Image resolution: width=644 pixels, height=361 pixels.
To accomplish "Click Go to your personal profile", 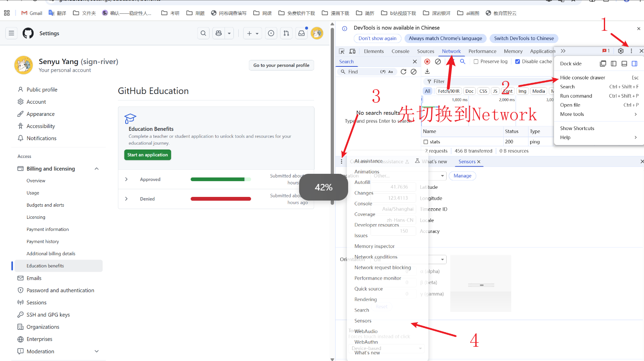I will pyautogui.click(x=281, y=65).
